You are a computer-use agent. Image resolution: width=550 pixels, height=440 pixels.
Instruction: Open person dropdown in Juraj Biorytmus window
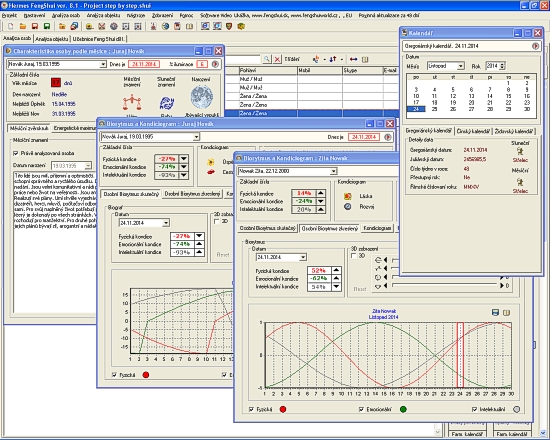tap(196, 137)
